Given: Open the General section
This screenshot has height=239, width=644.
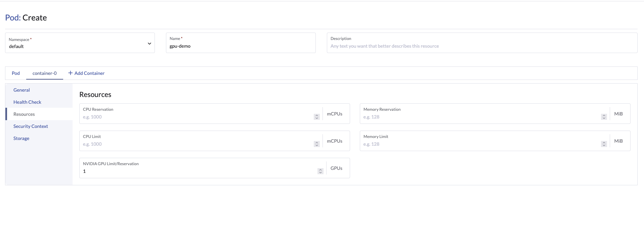Looking at the screenshot, I should [x=22, y=90].
